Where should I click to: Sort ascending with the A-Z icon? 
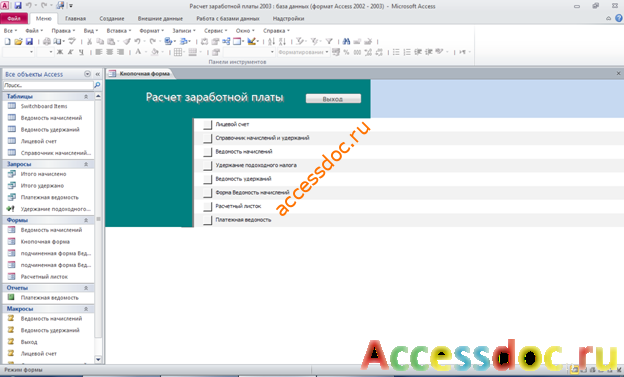coord(271,41)
